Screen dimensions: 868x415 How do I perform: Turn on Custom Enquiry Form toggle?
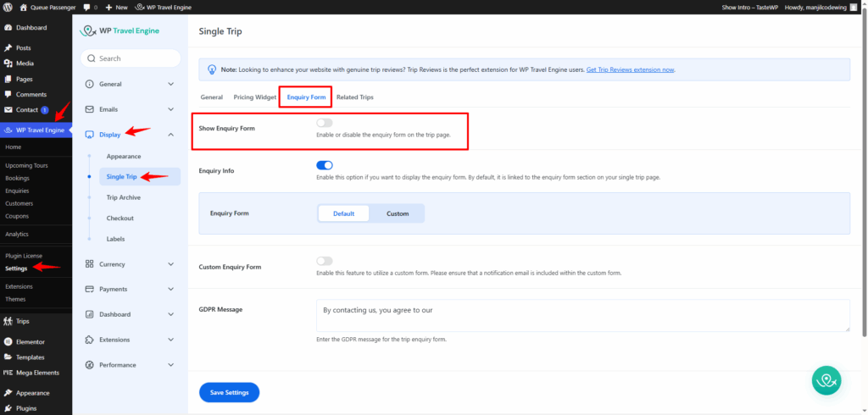[324, 261]
